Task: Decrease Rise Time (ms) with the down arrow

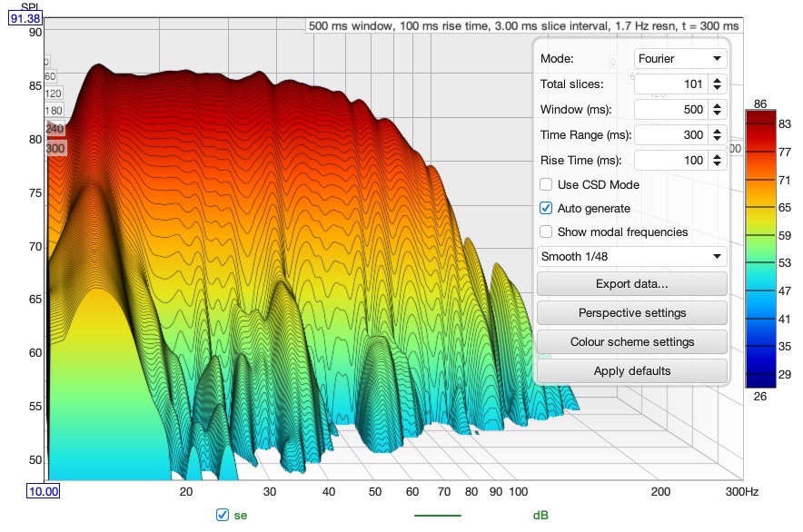Action: point(717,164)
